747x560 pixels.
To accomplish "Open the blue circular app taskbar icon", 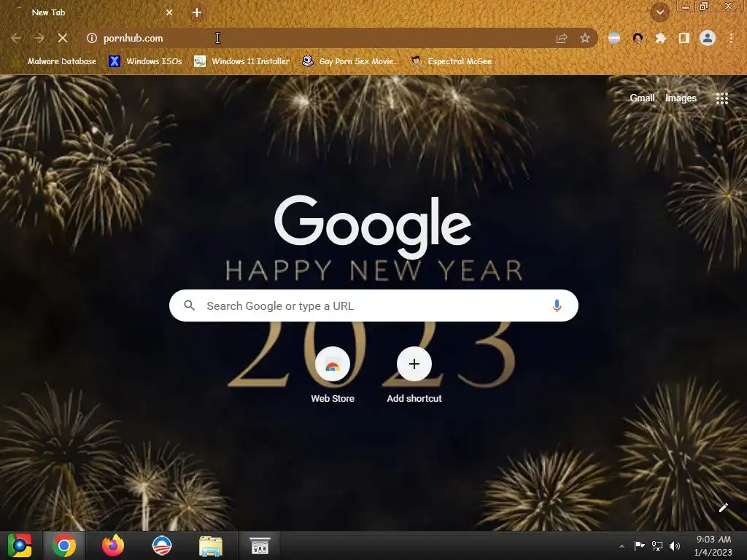I will 162,545.
